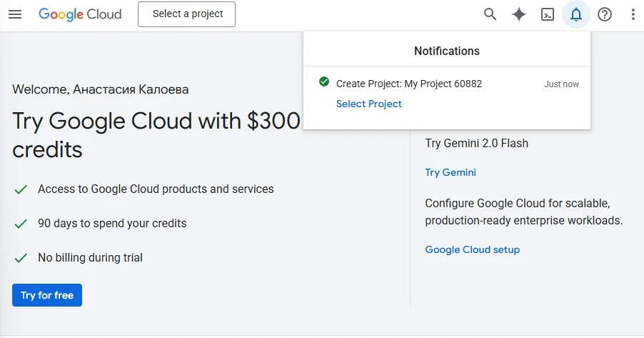Toggle the notifications bell icon
Image resolution: width=644 pixels, height=338 pixels.
coord(576,14)
